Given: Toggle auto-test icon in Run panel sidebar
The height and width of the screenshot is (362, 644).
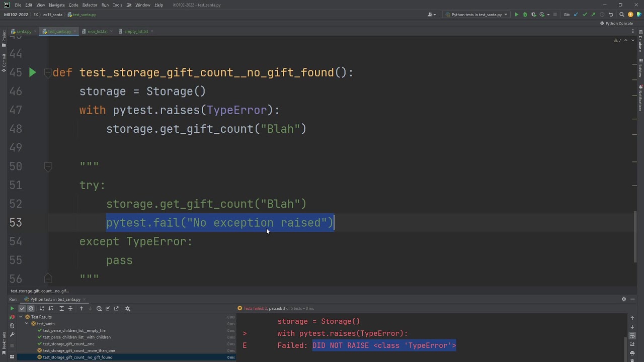Looking at the screenshot, I should click(12, 326).
